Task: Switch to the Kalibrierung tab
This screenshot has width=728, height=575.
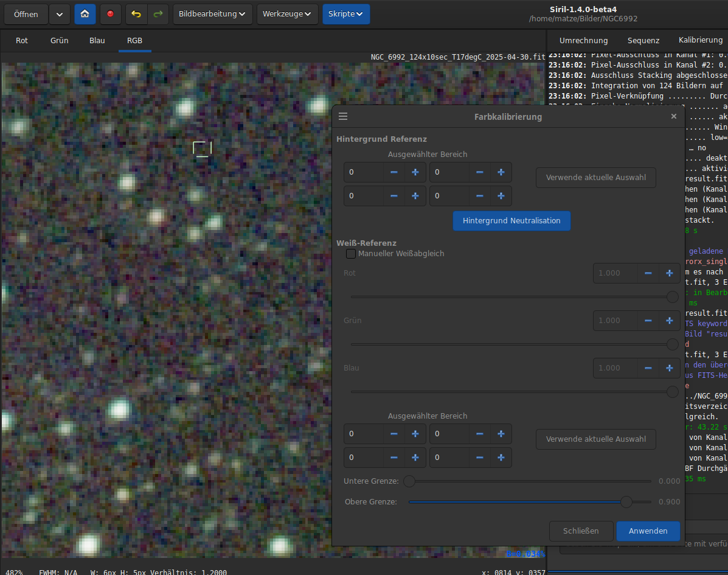Action: (700, 40)
